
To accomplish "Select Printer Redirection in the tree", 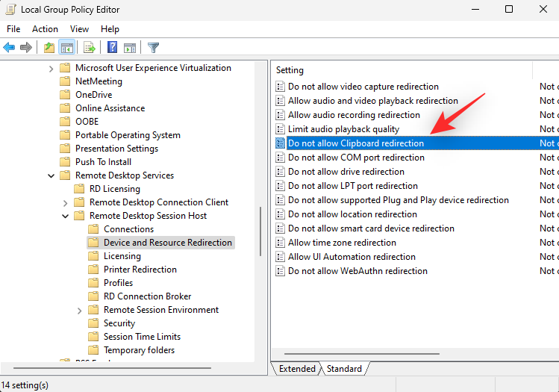I will pyautogui.click(x=140, y=270).
